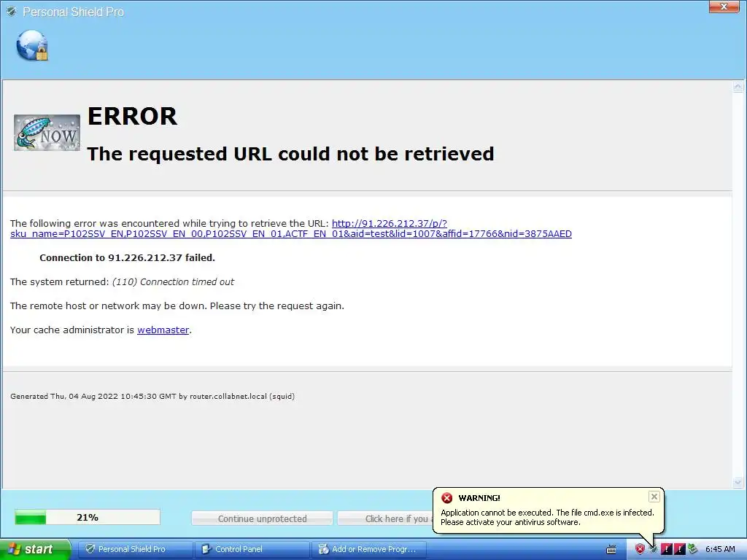Viewport: 747px width, 560px height.
Task: Click the 'Generated Thu, 04 Aug 2022' footer text
Action: pyautogui.click(x=152, y=396)
